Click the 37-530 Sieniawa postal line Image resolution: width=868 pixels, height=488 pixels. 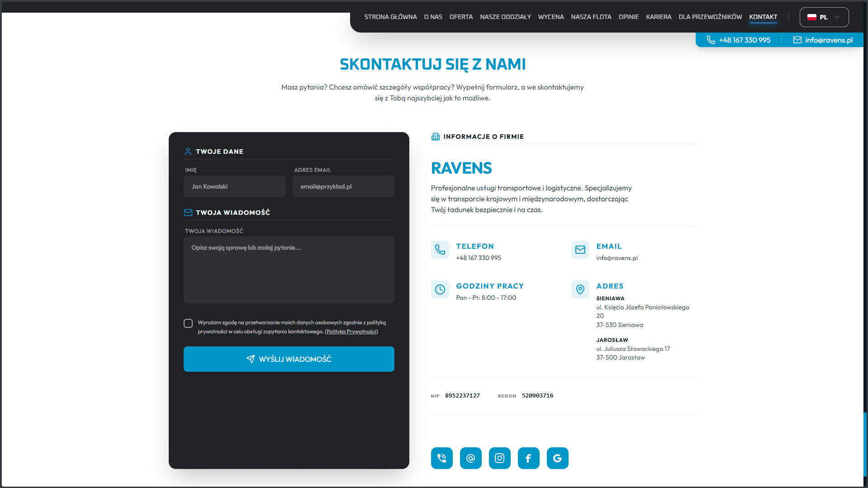(x=619, y=325)
